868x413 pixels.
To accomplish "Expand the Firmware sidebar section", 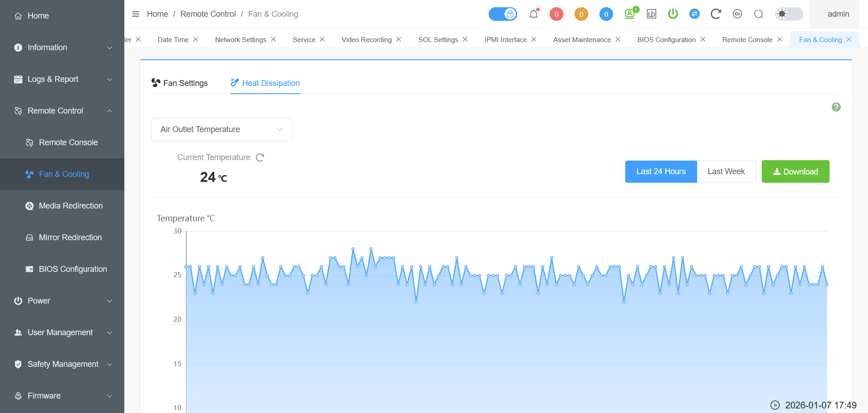I will [62, 396].
